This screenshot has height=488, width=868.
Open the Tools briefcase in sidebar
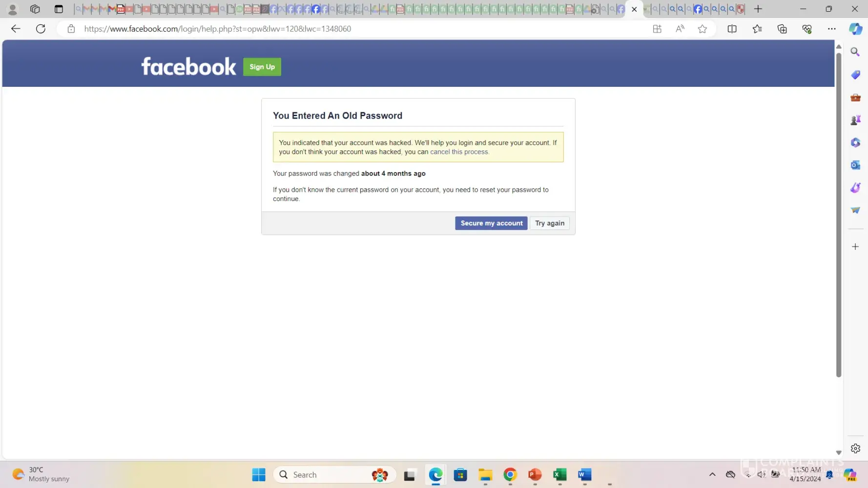coord(855,98)
